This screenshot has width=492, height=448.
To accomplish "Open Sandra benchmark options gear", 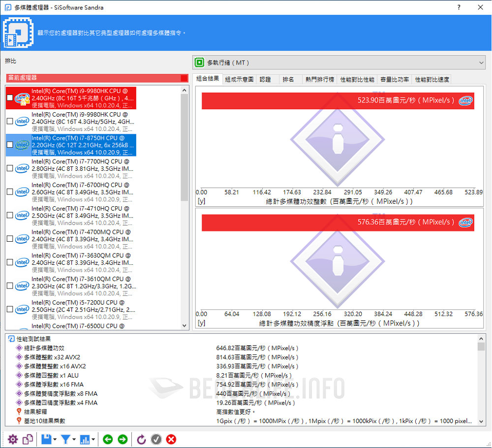I will (x=12, y=439).
